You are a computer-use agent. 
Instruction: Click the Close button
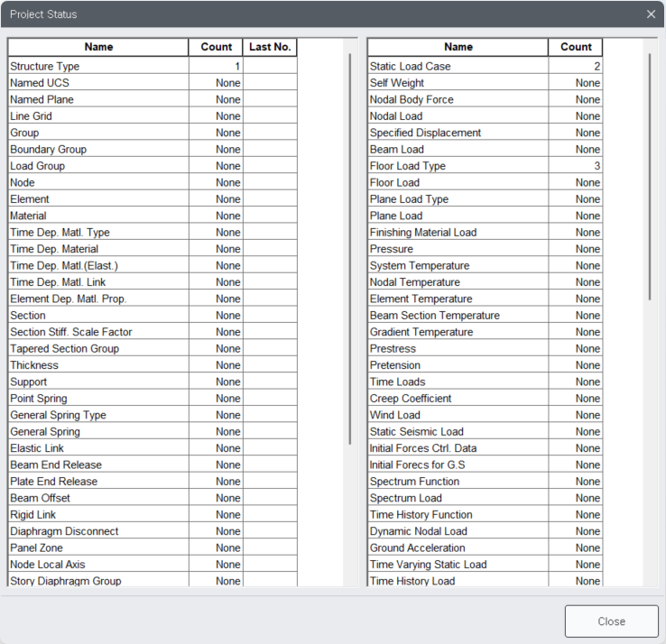coord(611,621)
